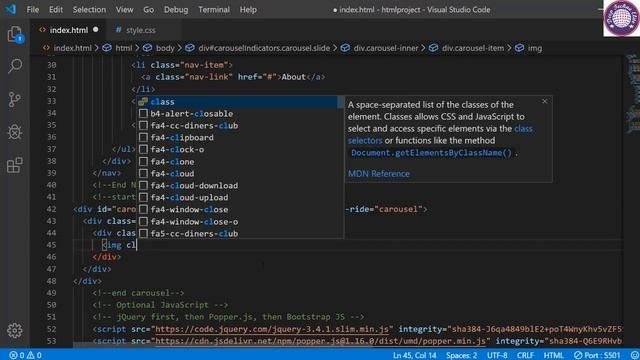Click the unsaved dot on index.html tab
Image resolution: width=640 pixels, height=360 pixels.
tap(96, 29)
